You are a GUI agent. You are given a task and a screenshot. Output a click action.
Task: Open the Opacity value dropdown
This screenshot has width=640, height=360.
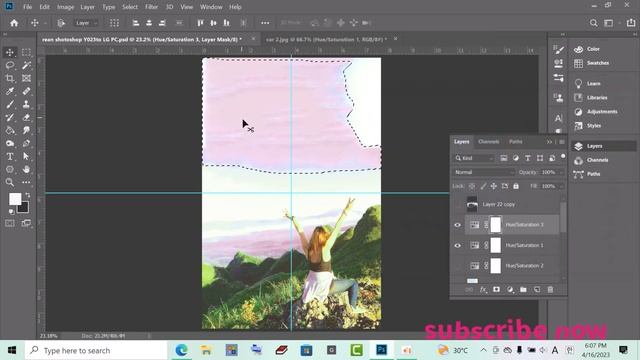point(561,172)
